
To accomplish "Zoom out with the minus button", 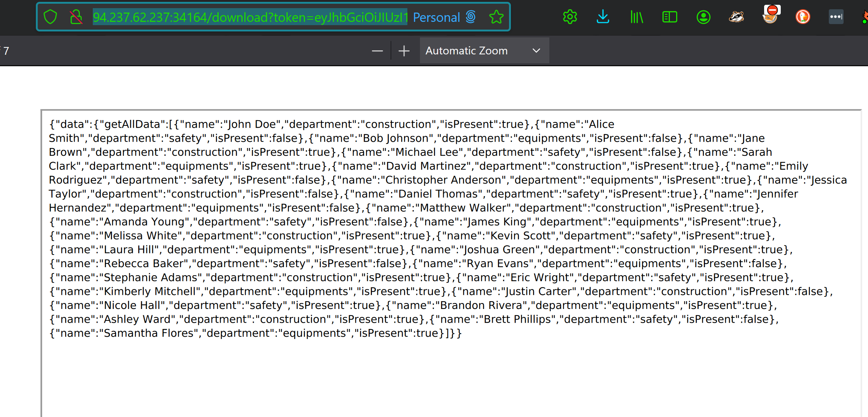I will [377, 51].
